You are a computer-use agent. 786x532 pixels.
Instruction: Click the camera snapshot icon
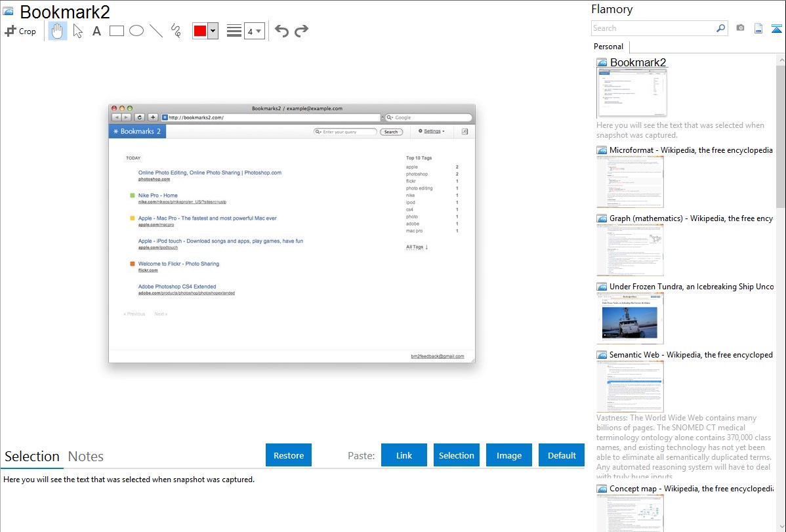pyautogui.click(x=740, y=28)
